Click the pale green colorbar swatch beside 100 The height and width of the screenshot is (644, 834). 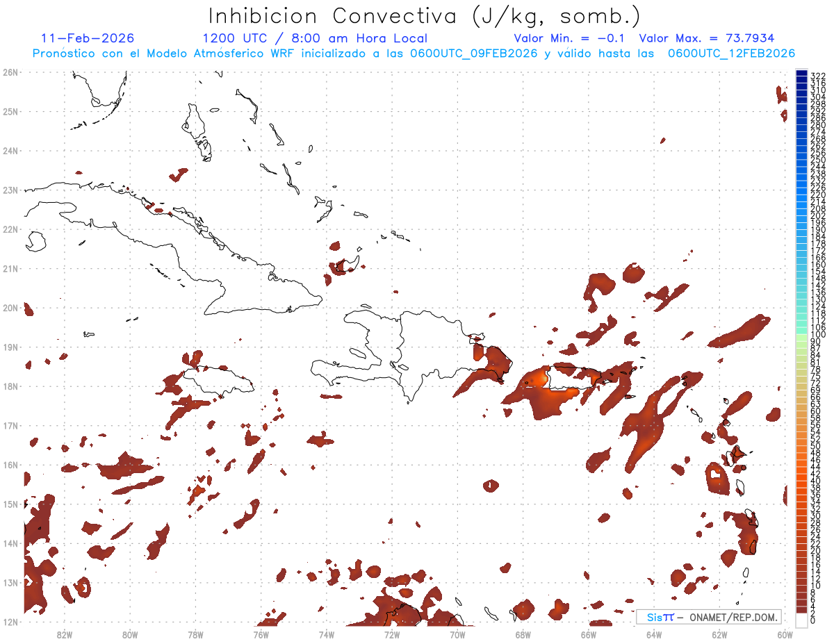point(802,337)
